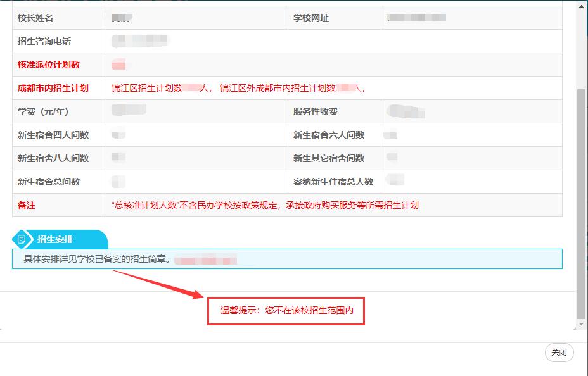Click the 新生宿舍八人间数 label

click(53, 158)
